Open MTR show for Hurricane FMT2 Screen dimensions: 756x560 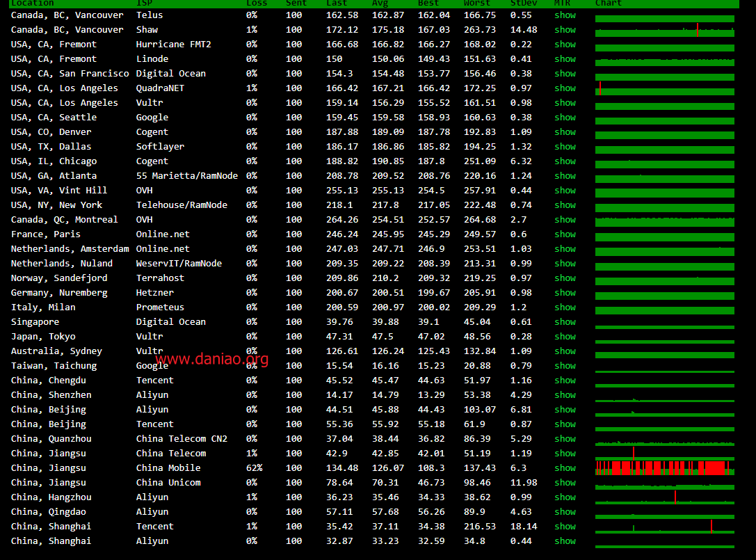pos(565,45)
